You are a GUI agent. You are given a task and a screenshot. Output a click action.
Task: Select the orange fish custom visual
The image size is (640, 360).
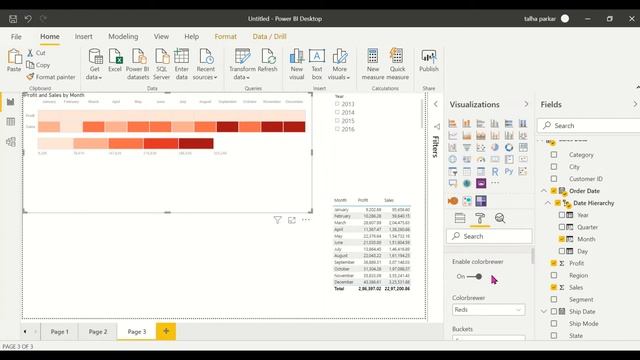coord(453,201)
